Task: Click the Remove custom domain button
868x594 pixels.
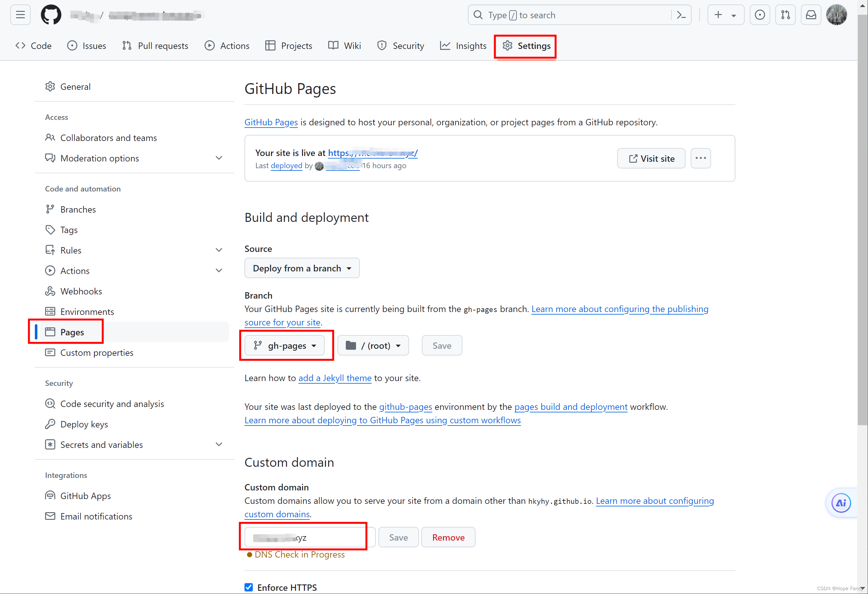Action: coord(448,537)
